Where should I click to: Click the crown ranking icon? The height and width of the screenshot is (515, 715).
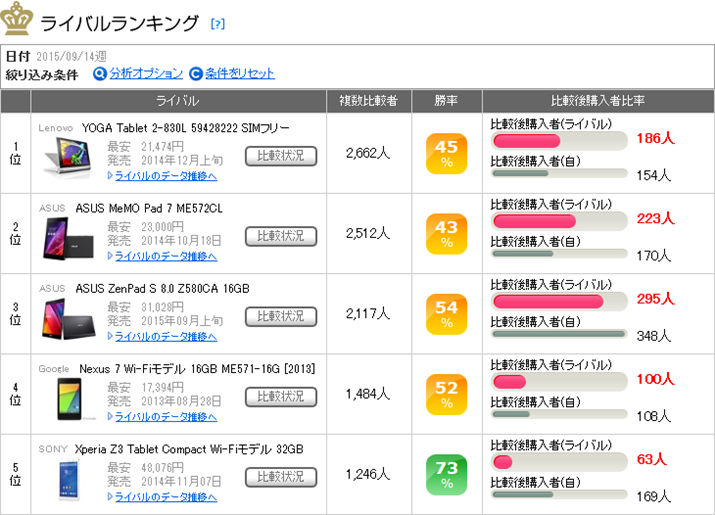(x=18, y=19)
